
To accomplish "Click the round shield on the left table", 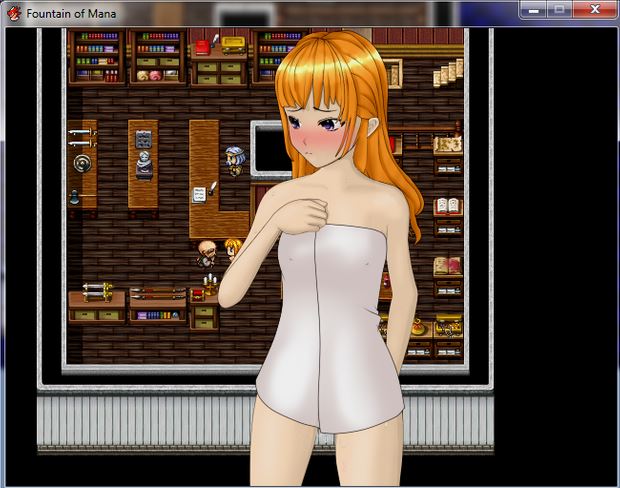I will pyautogui.click(x=81, y=164).
